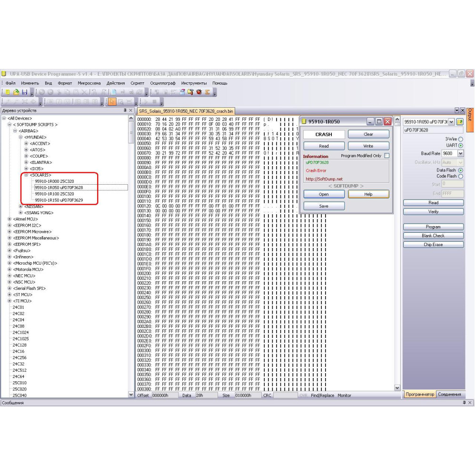This screenshot has height=476, width=476.
Task: Click the New file chip icon
Action: [x=8, y=92]
